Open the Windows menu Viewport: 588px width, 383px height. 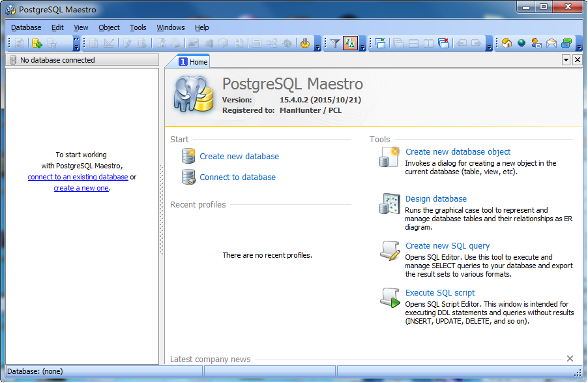coord(171,27)
